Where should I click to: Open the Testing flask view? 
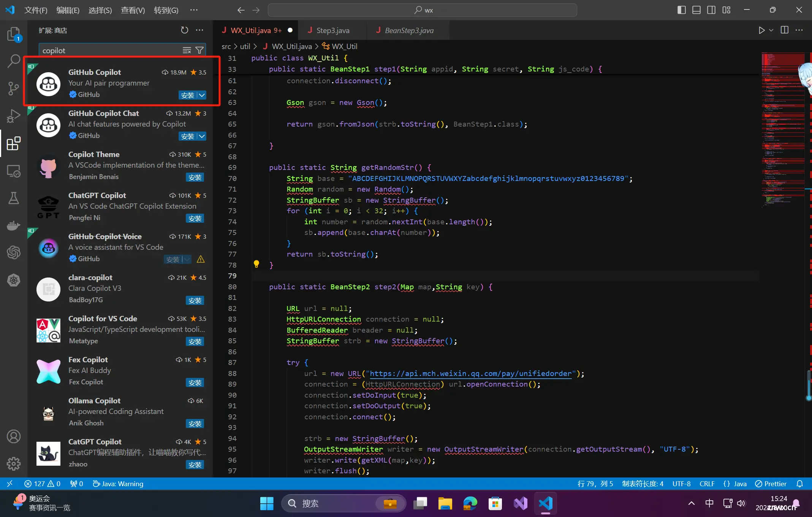tap(14, 198)
